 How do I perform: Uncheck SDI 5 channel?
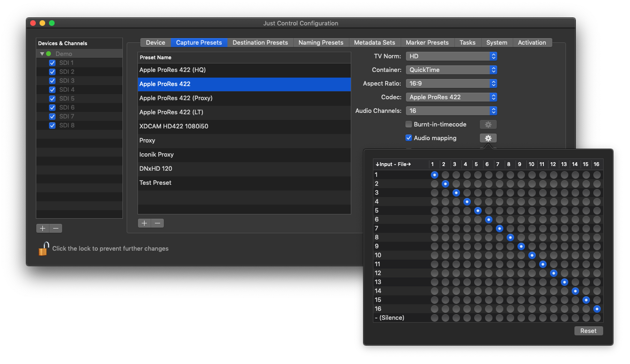point(52,99)
